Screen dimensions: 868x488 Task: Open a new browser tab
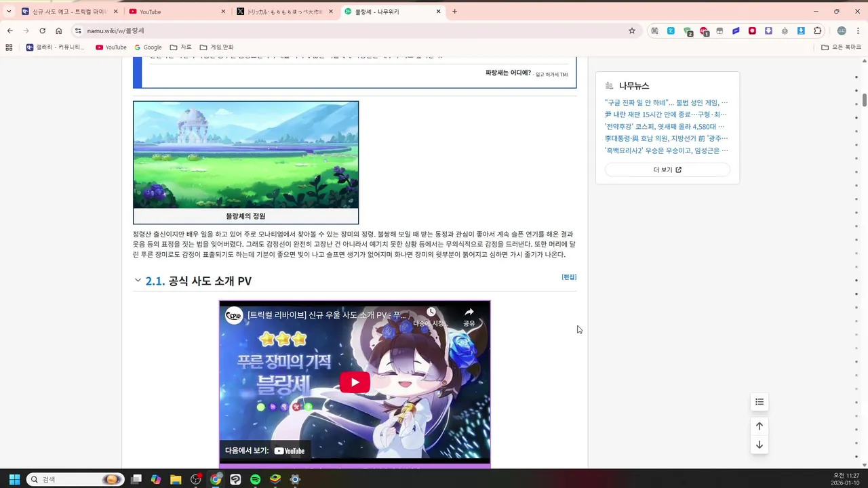pos(454,12)
